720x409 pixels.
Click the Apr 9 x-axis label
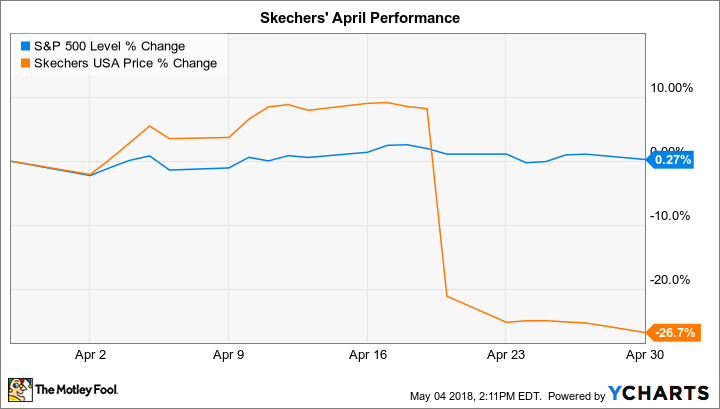[x=229, y=354]
